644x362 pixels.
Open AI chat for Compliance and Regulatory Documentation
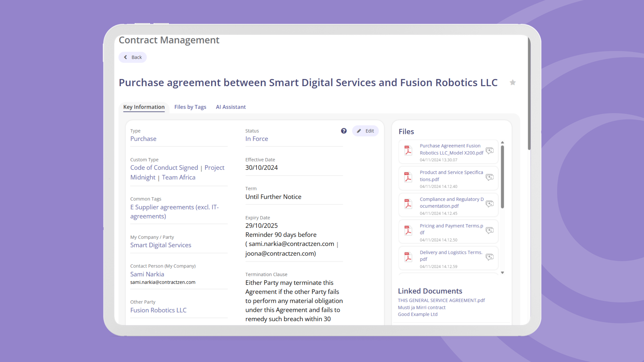(x=489, y=204)
